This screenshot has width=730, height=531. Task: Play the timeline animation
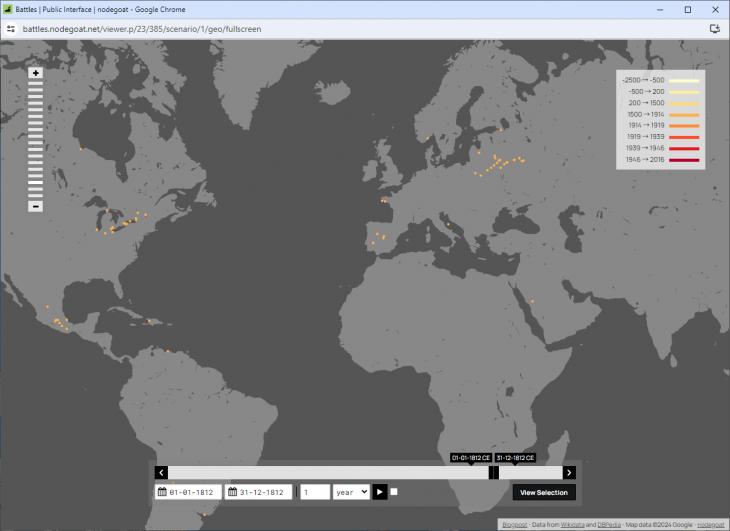click(x=379, y=492)
